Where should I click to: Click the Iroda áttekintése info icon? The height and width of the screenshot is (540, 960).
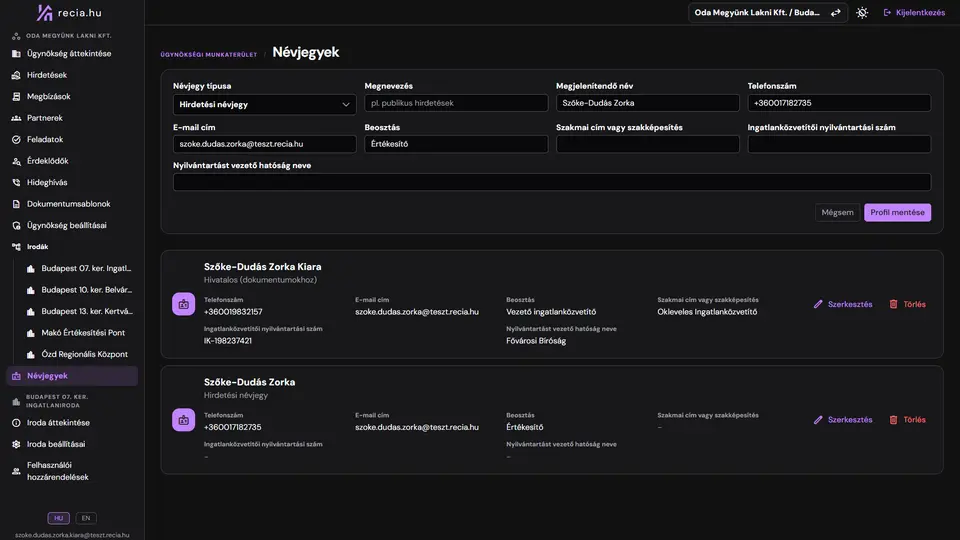tap(16, 422)
